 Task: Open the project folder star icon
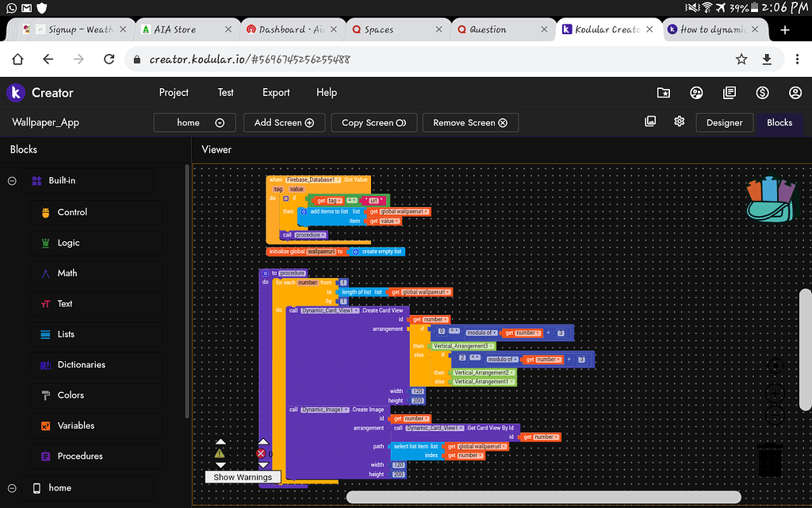coord(664,93)
